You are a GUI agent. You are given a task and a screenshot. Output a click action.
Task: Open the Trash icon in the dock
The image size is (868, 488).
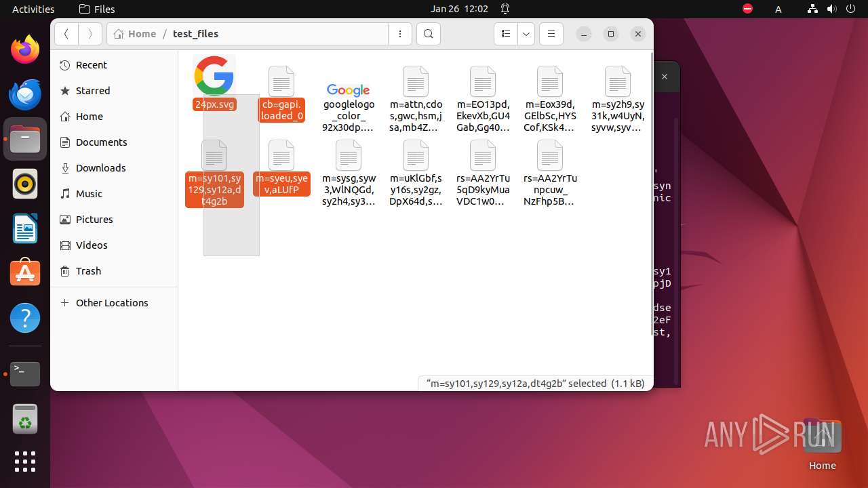(x=25, y=418)
